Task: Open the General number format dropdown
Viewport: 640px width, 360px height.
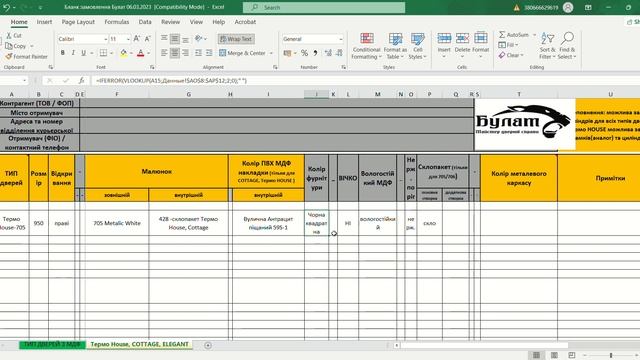Action: tap(340, 39)
